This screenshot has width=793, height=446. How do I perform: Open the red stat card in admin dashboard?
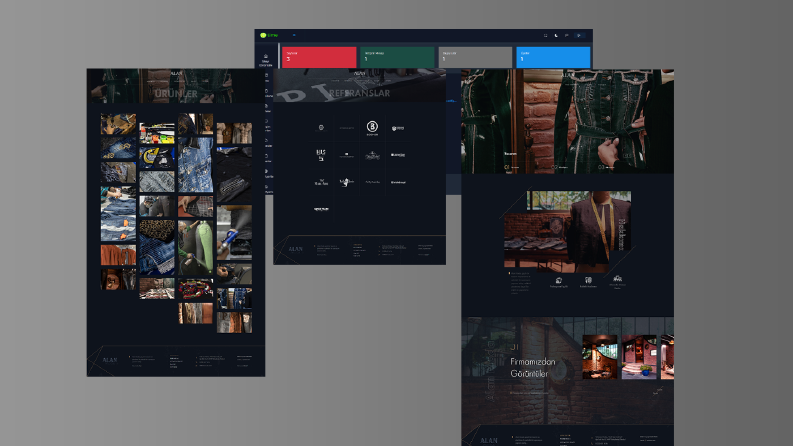pos(319,57)
